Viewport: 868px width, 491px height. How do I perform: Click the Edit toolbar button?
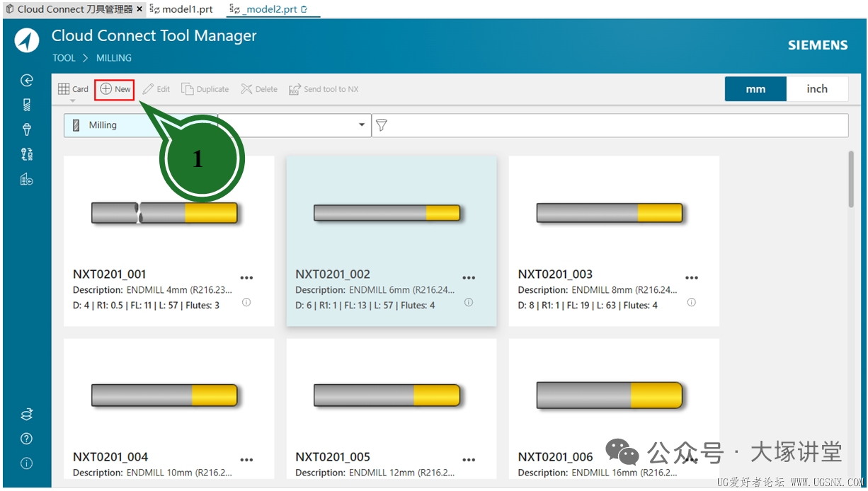(156, 89)
